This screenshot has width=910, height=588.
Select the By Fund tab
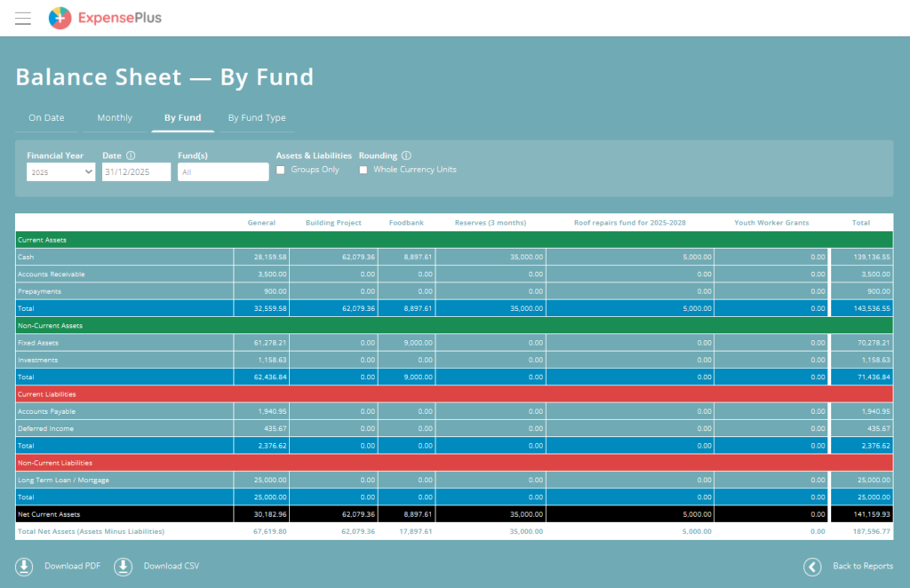click(182, 118)
